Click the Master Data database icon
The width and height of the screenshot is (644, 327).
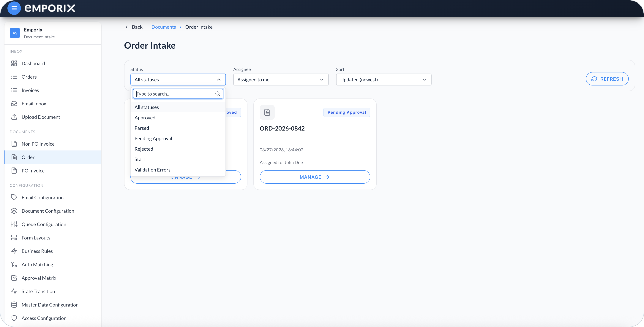(14, 305)
